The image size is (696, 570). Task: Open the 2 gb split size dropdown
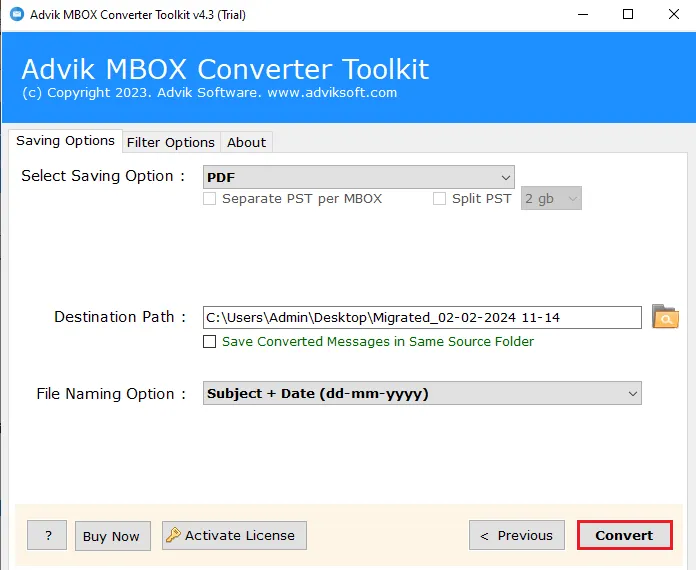click(x=551, y=198)
